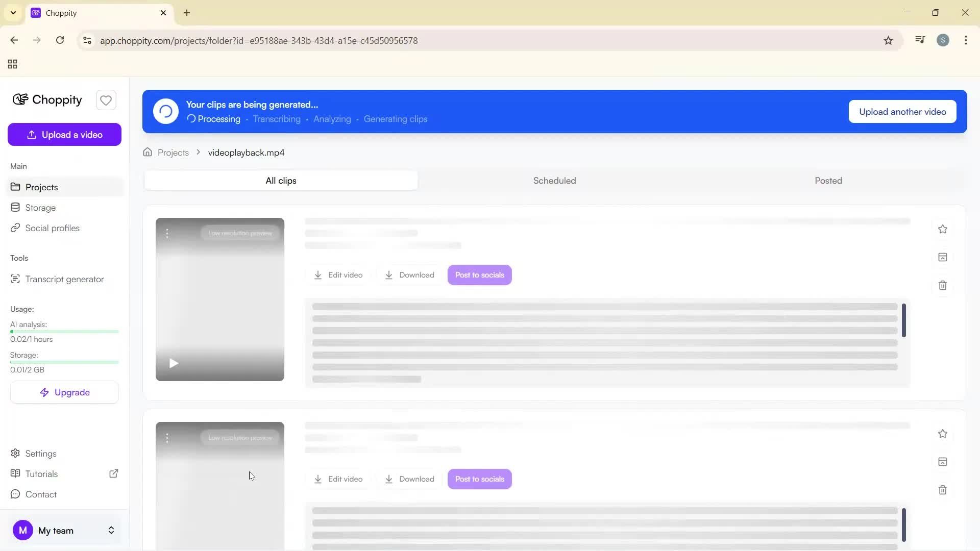Delete the second clip with trash icon

pyautogui.click(x=942, y=490)
